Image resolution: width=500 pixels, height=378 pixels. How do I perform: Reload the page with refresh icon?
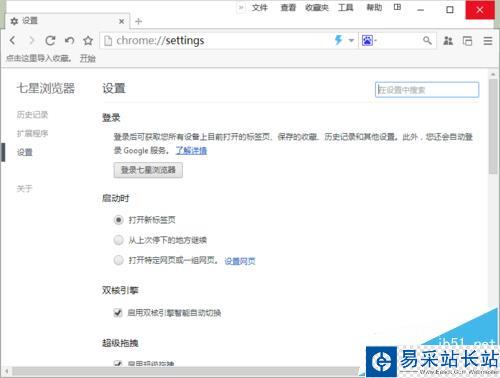coord(50,40)
